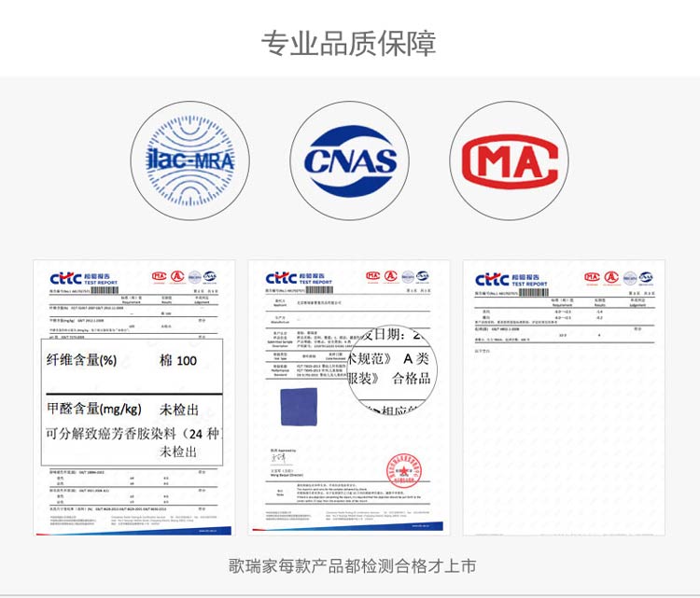This screenshot has width=700, height=598.
Task: Click the text 甲醛含量(mg/kg)
Action: [93, 409]
